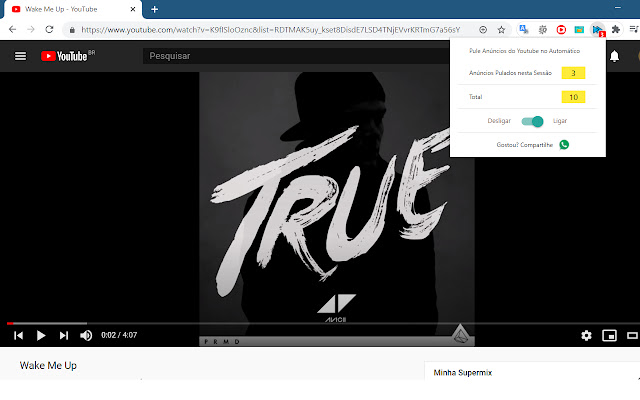Open the red play-circle extension
This screenshot has width=640, height=400.
tap(561, 29)
